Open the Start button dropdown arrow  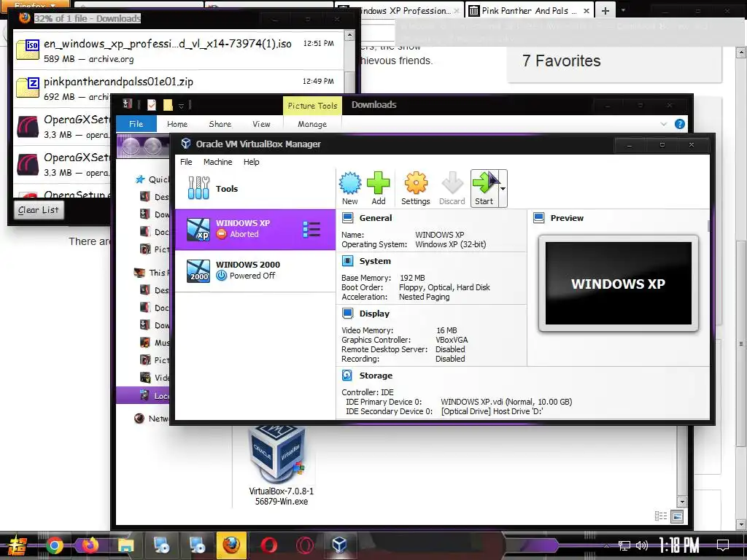click(x=503, y=189)
